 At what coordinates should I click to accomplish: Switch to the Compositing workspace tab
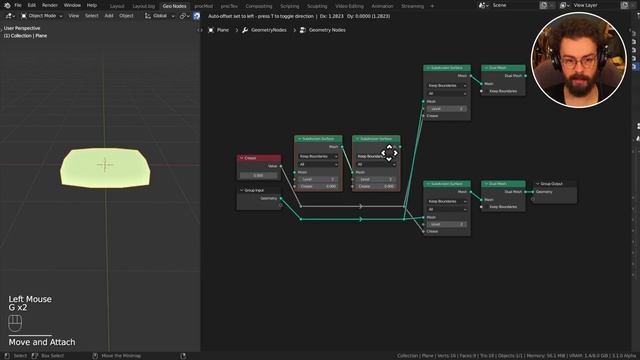(259, 6)
